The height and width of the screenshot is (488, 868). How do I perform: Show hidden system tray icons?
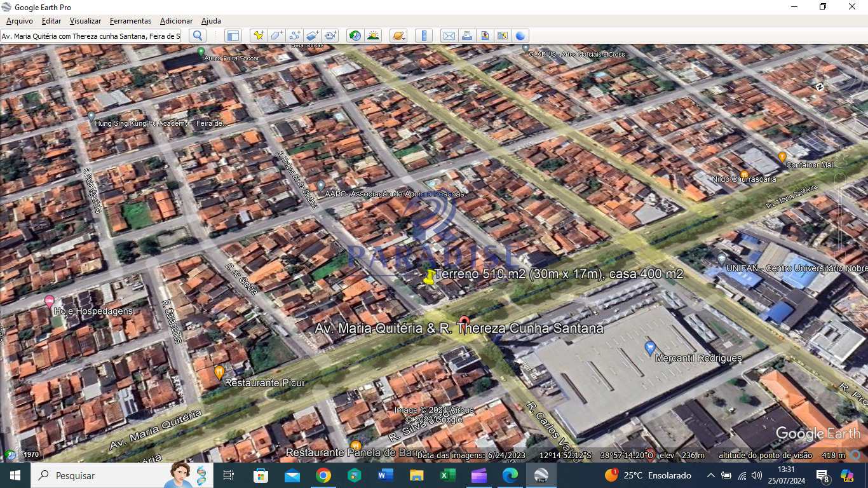pos(710,475)
